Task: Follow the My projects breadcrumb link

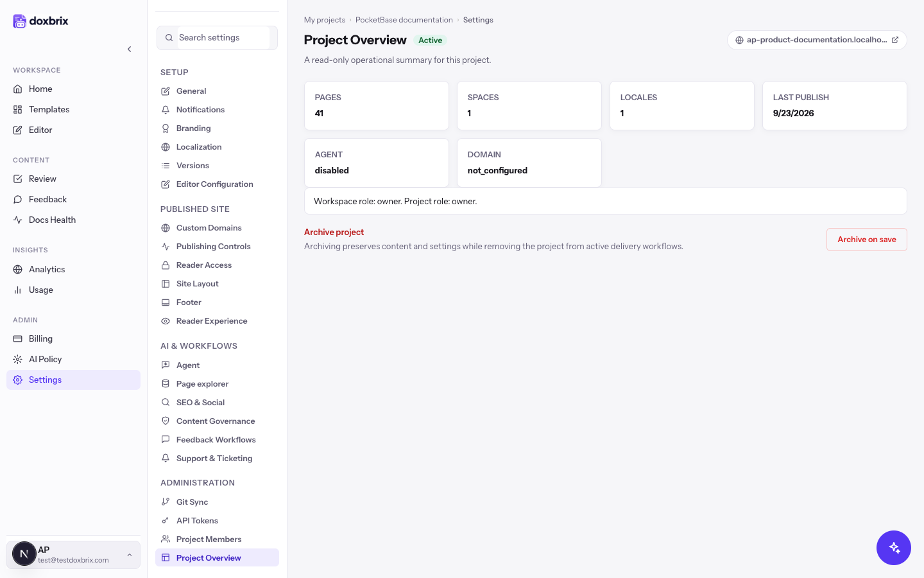Action: [x=325, y=20]
